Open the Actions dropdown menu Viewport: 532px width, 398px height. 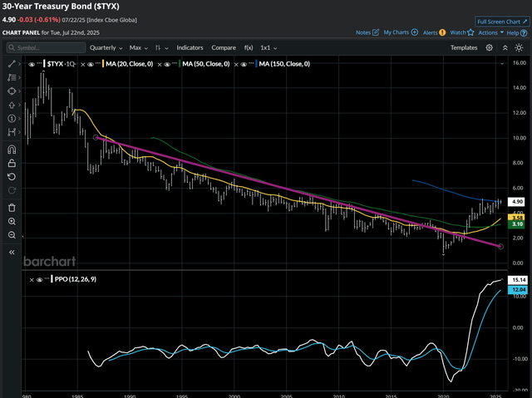pos(490,32)
